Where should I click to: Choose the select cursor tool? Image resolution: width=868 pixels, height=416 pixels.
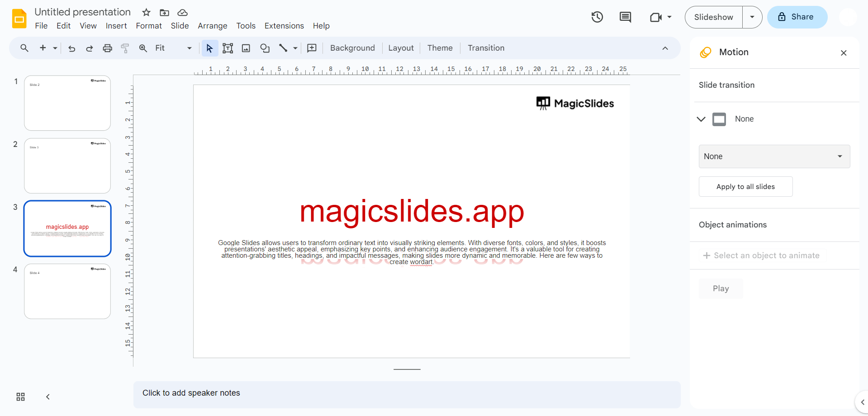click(209, 48)
